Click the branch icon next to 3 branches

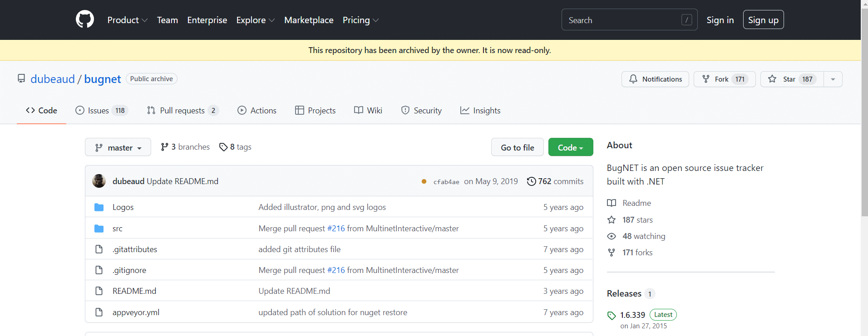[x=164, y=147]
